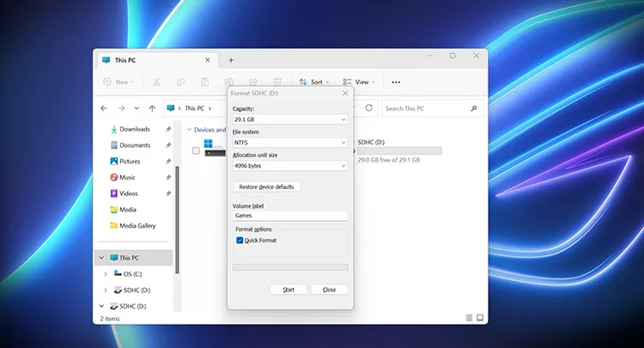Click the search magnifier icon
Image resolution: width=644 pixels, height=348 pixels.
474,108
